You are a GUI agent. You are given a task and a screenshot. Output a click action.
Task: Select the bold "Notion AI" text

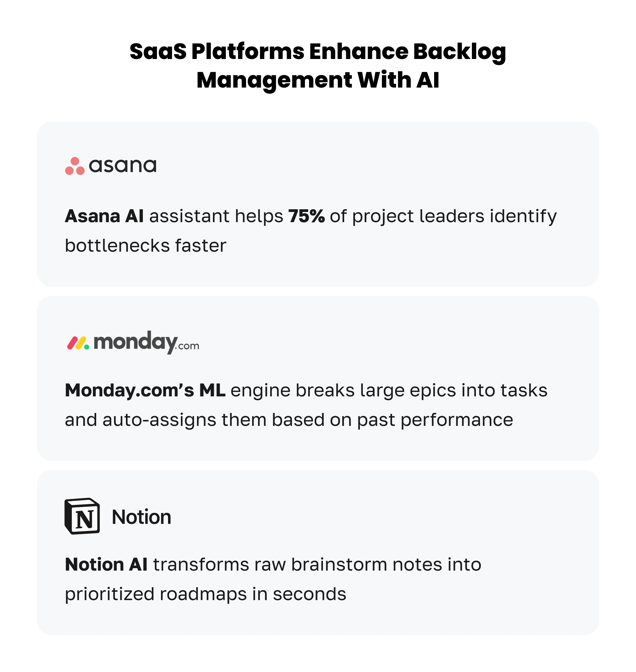106,564
